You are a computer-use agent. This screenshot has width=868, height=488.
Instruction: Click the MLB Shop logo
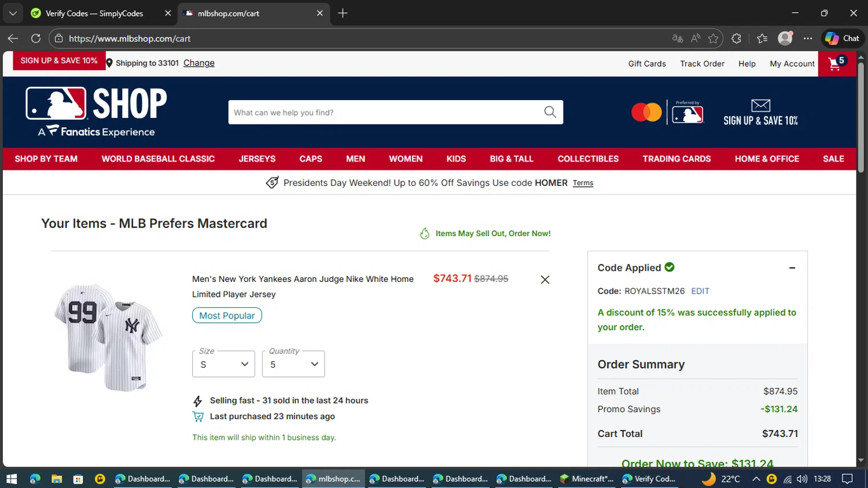click(x=97, y=112)
